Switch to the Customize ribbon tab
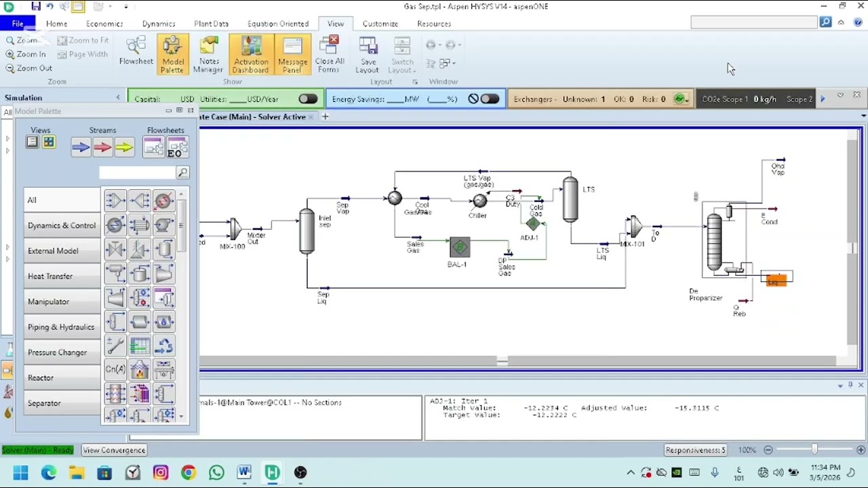Viewport: 868px width, 488px height. [380, 24]
